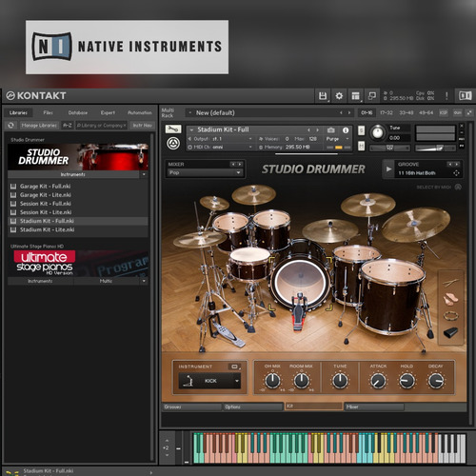Click the snare drum on the kit

point(249,264)
